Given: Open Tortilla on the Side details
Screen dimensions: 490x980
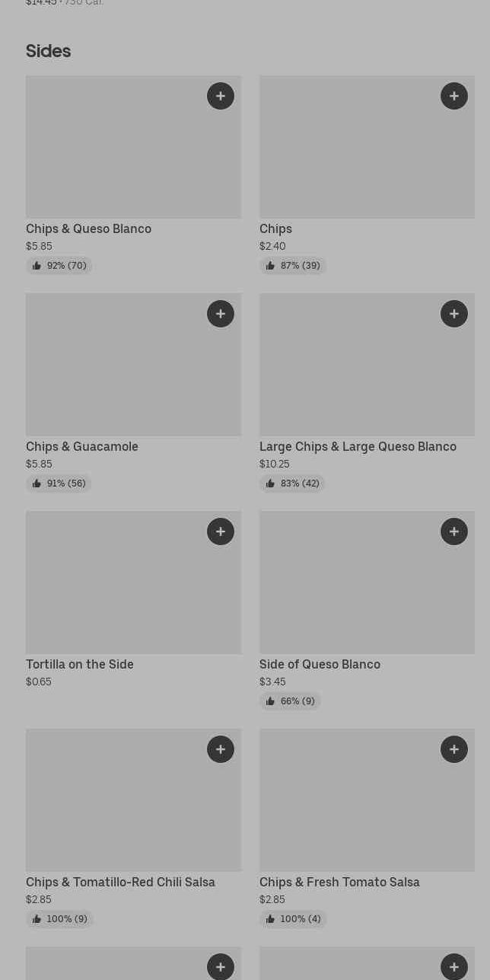Looking at the screenshot, I should tap(80, 664).
